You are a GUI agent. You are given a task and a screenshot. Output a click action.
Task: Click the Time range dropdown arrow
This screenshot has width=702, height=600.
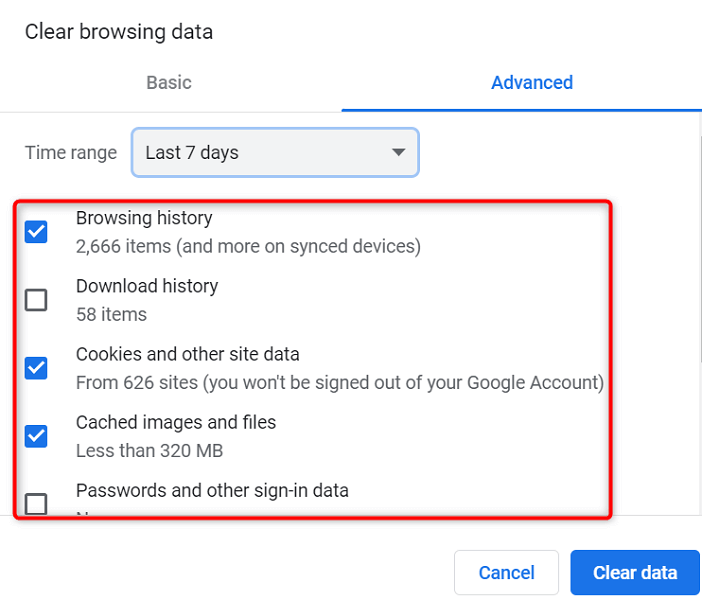[398, 153]
